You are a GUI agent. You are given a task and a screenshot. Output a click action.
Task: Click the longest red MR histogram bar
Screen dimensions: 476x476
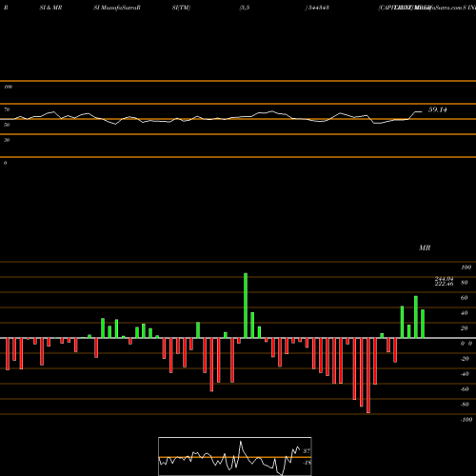(368, 375)
